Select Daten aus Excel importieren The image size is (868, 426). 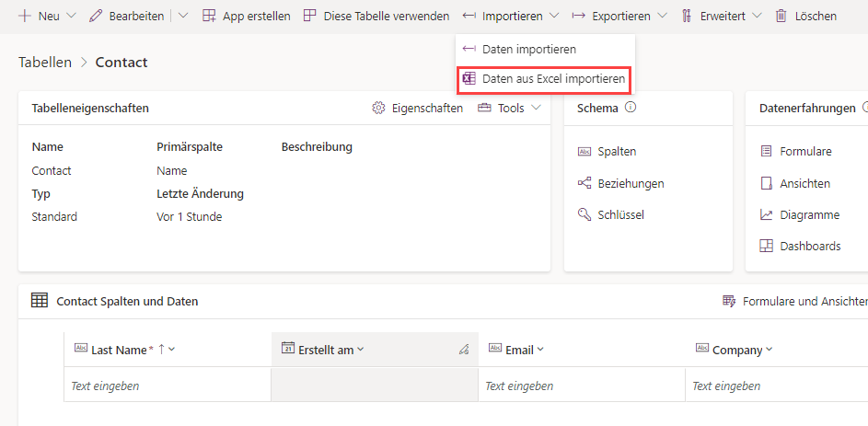544,79
